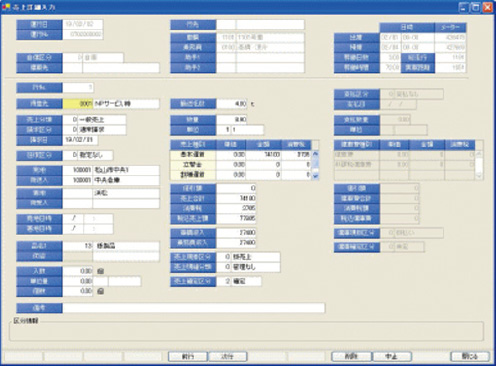Screen dimensions: 496x366
Task: Click down arrow of greyed hired-vehicle cost table
Action: point(479,176)
